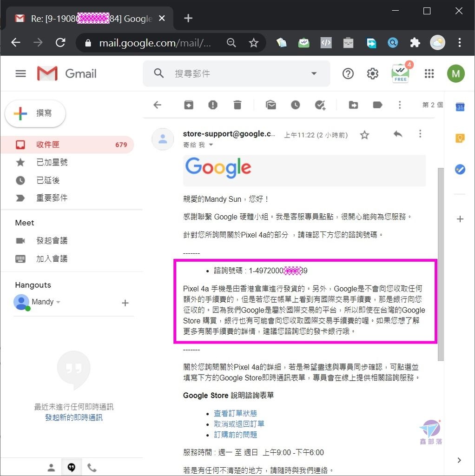Viewport: 475px width, 476px height.
Task: Open the account avatar M
Action: [x=455, y=73]
